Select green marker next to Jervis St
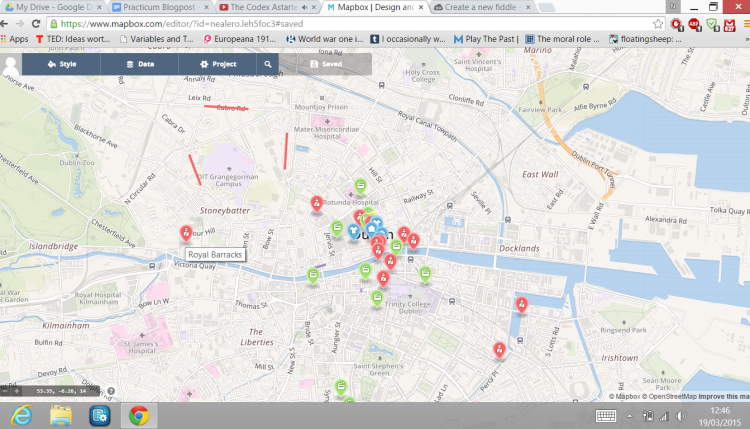 337,228
